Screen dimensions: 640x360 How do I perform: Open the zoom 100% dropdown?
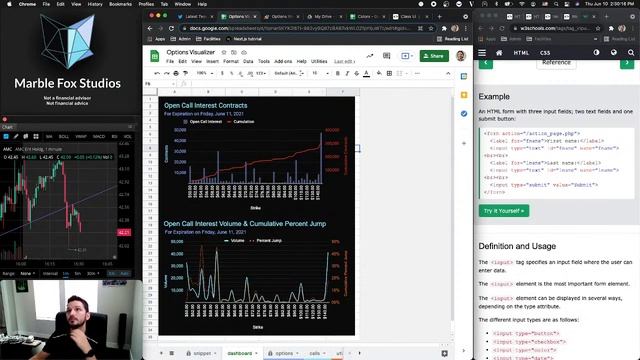(205, 73)
